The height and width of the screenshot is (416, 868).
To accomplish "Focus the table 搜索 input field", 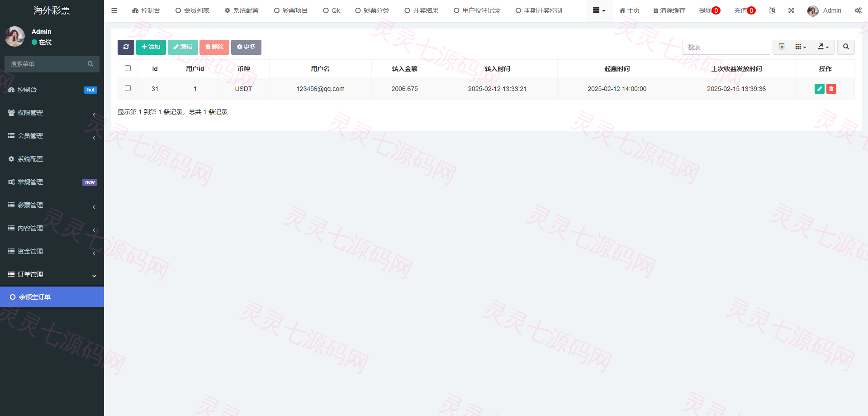I will tap(726, 47).
